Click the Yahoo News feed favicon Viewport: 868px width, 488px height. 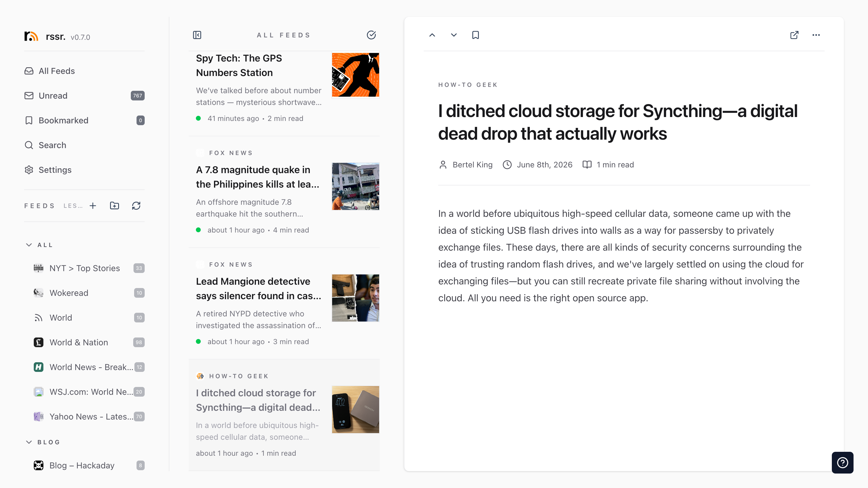(x=38, y=417)
